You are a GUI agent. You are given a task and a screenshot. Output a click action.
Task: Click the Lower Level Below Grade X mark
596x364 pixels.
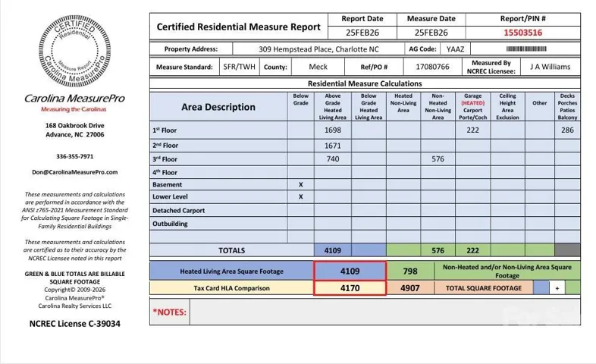300,197
